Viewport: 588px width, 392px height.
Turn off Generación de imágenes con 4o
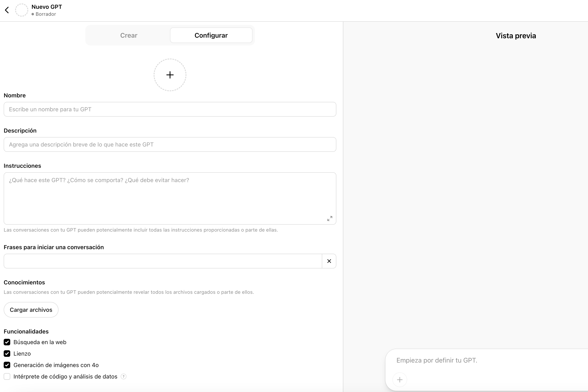click(7, 365)
